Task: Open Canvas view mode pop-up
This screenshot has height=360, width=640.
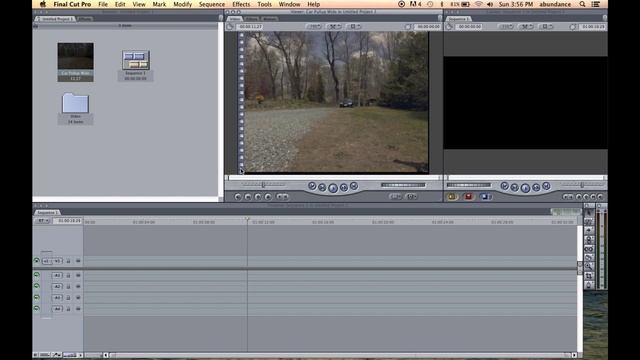Action: (x=546, y=27)
